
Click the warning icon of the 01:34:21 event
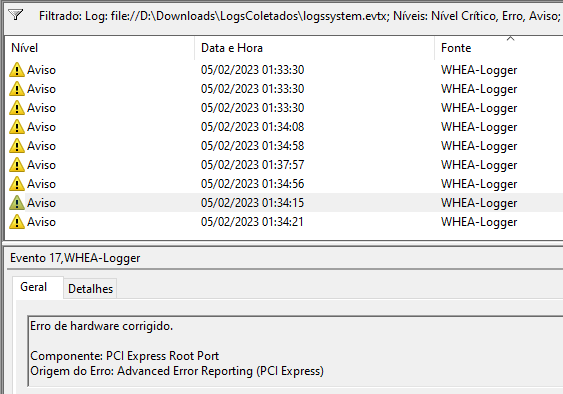tap(17, 222)
